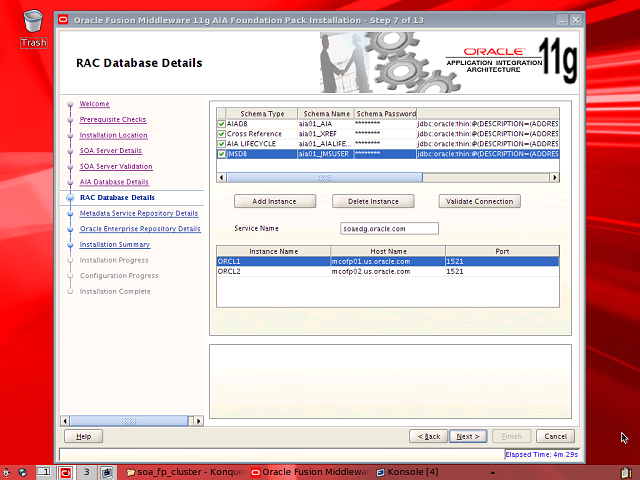The width and height of the screenshot is (640, 480).
Task: Click Schema Type column header
Action: click(x=262, y=114)
